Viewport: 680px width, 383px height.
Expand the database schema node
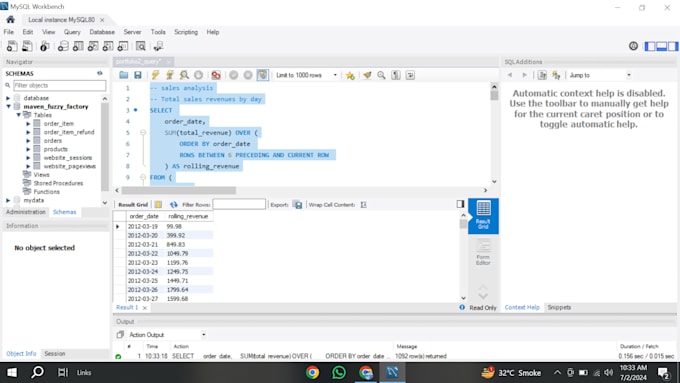click(8, 98)
